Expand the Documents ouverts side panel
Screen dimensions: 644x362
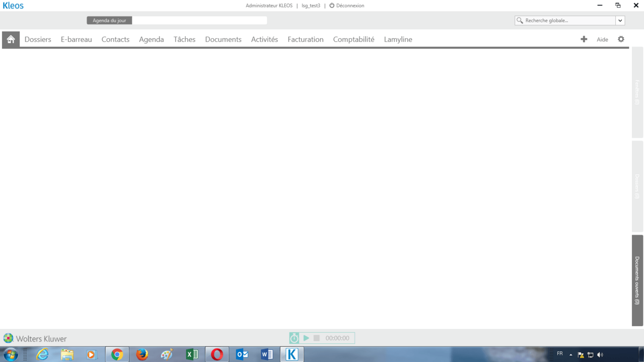(637, 280)
